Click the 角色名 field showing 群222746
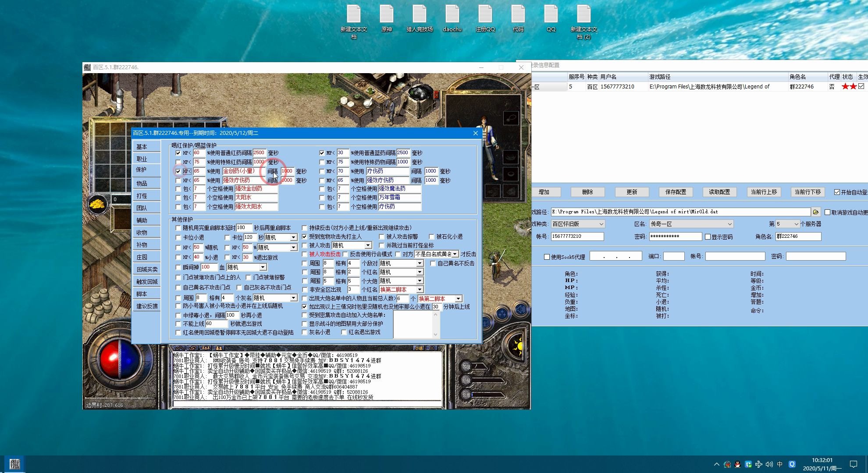The width and height of the screenshot is (868, 473). (x=798, y=236)
